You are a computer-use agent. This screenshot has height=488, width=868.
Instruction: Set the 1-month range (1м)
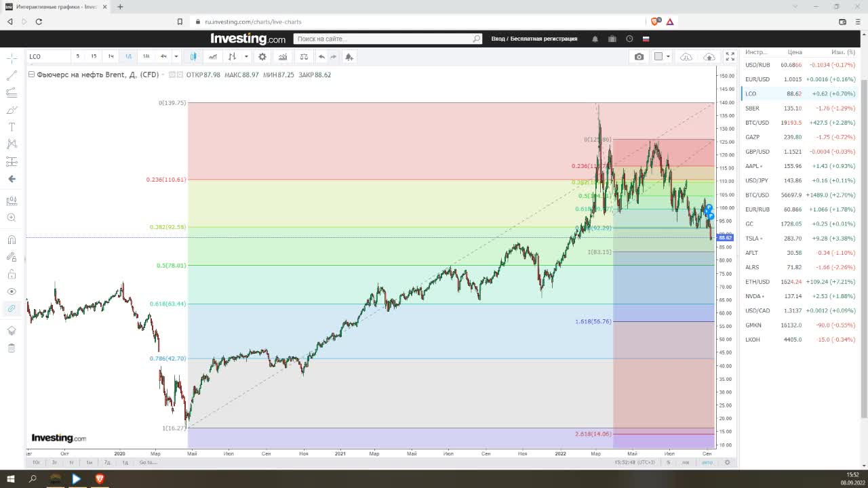[89, 462]
